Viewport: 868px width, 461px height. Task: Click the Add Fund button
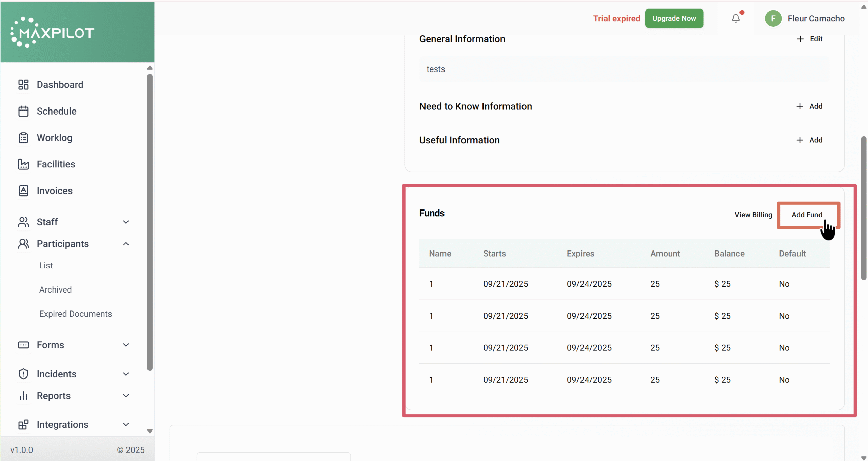(x=807, y=215)
